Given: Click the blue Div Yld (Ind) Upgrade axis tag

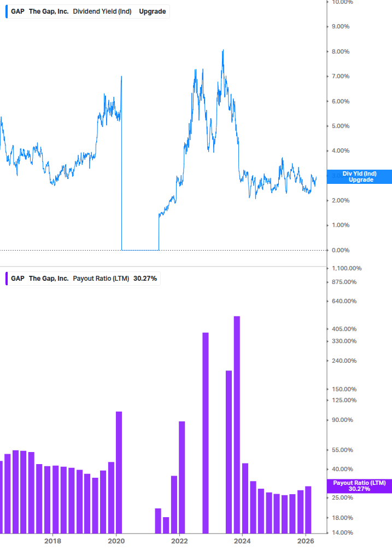Looking at the screenshot, I should (359, 177).
